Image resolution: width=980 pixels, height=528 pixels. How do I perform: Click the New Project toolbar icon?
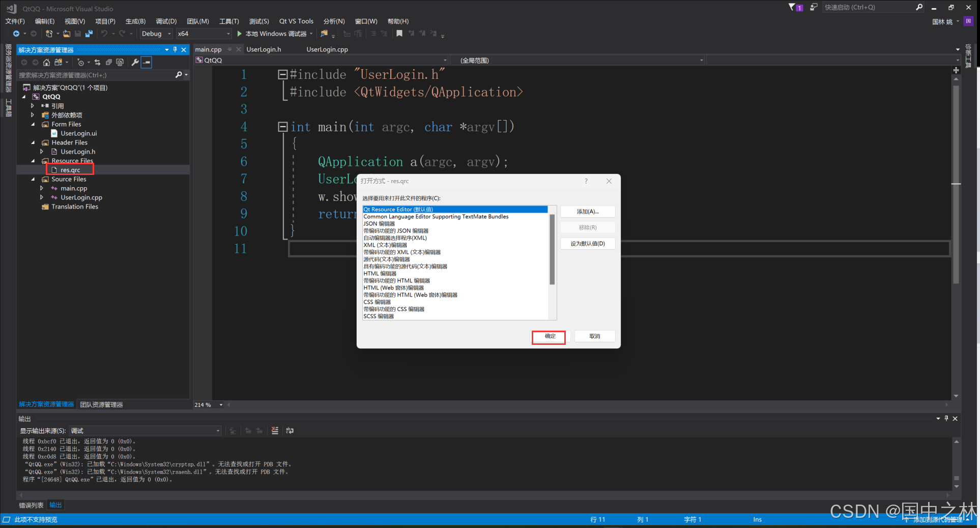pos(49,34)
